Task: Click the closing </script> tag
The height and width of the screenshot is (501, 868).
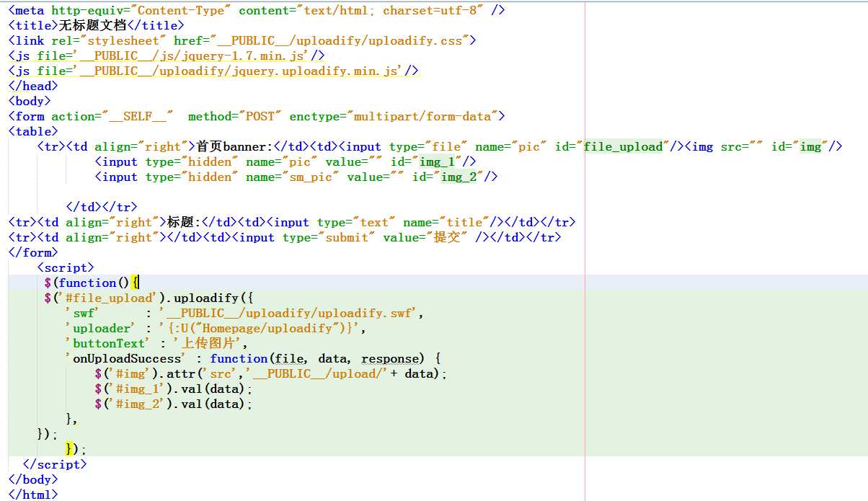Action: [x=55, y=464]
